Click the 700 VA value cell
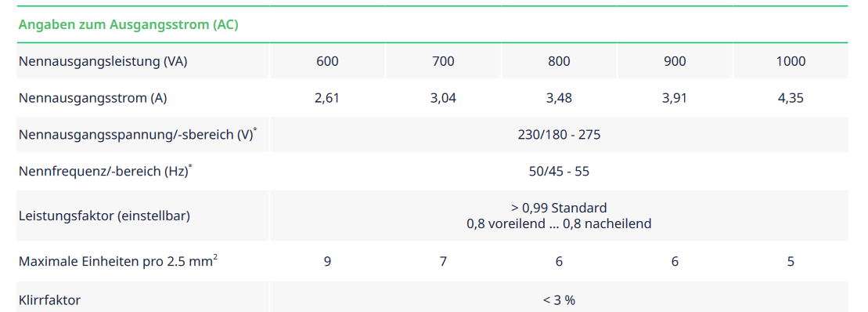The height and width of the screenshot is (312, 868). point(444,61)
